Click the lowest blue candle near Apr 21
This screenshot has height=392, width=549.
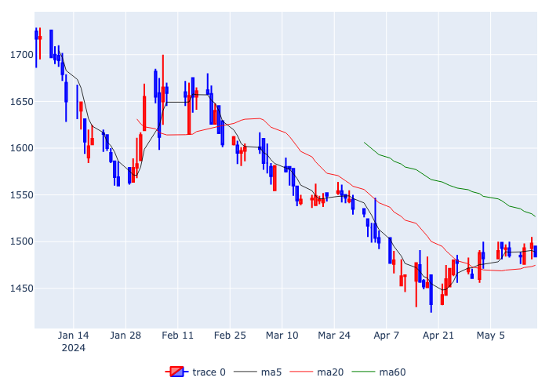(x=431, y=293)
